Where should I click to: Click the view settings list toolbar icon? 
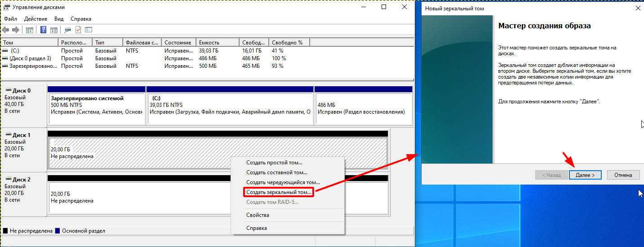click(x=89, y=30)
